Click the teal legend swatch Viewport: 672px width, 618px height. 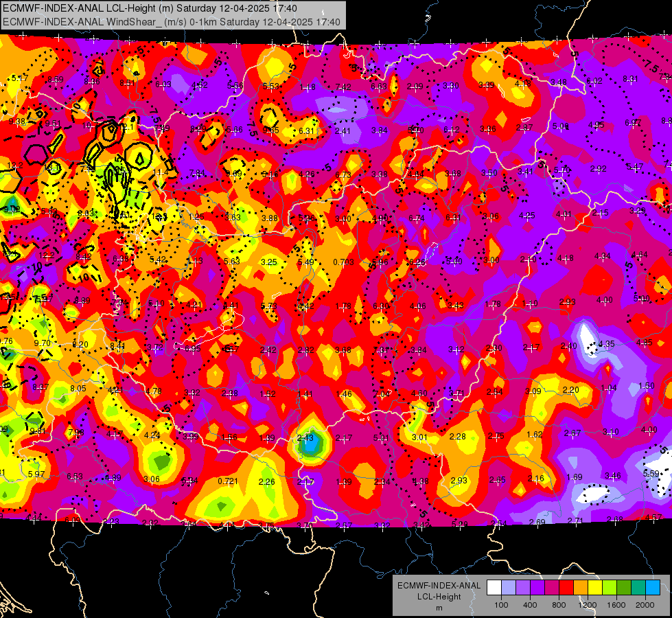click(x=638, y=588)
